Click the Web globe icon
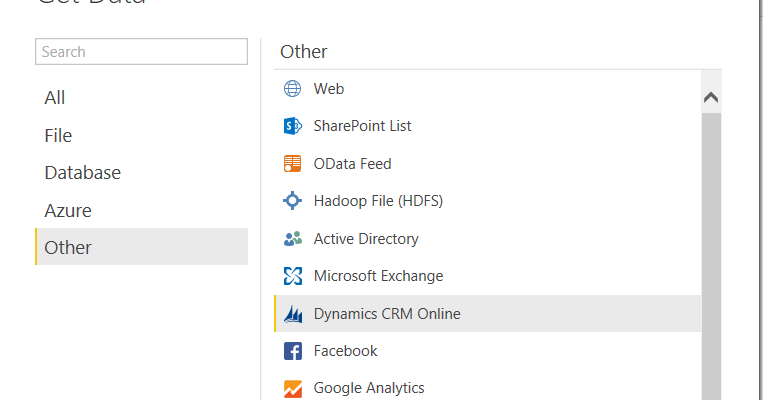763x400 pixels. point(292,89)
